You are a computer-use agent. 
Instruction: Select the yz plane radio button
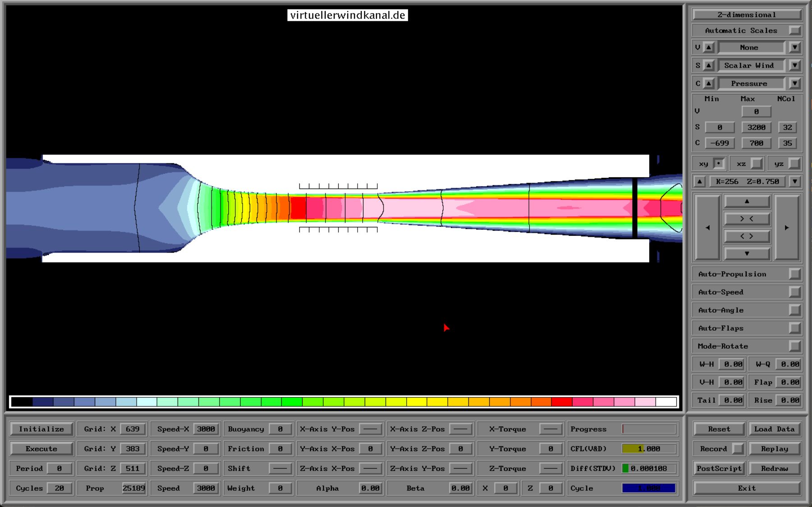pyautogui.click(x=795, y=163)
